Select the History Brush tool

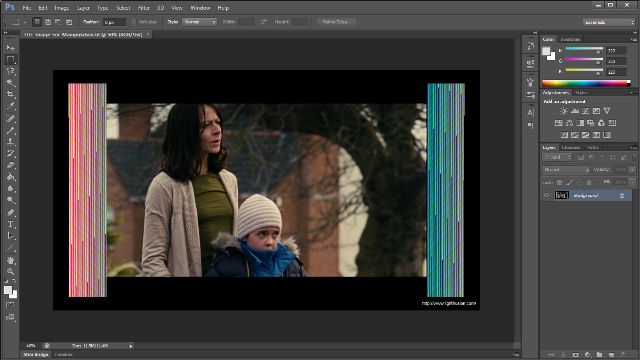click(x=11, y=154)
